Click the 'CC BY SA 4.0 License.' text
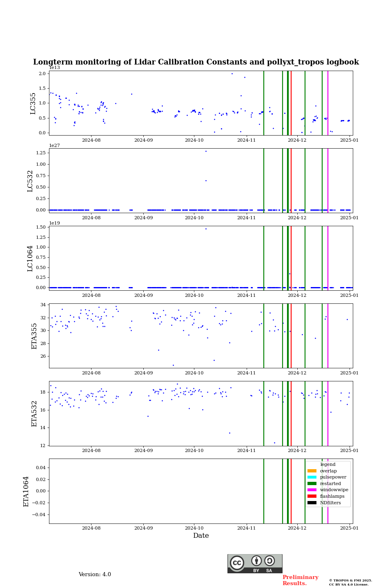Viewport: 392px width, 588px height. tap(349, 584)
